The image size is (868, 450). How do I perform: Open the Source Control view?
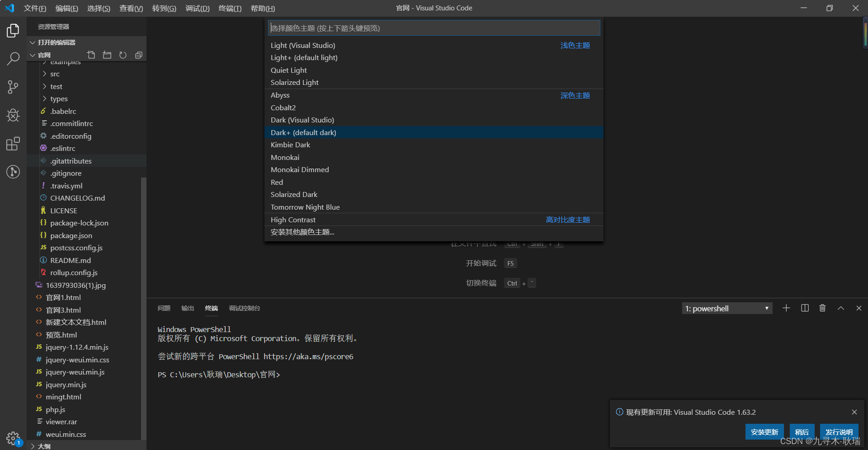[13, 87]
